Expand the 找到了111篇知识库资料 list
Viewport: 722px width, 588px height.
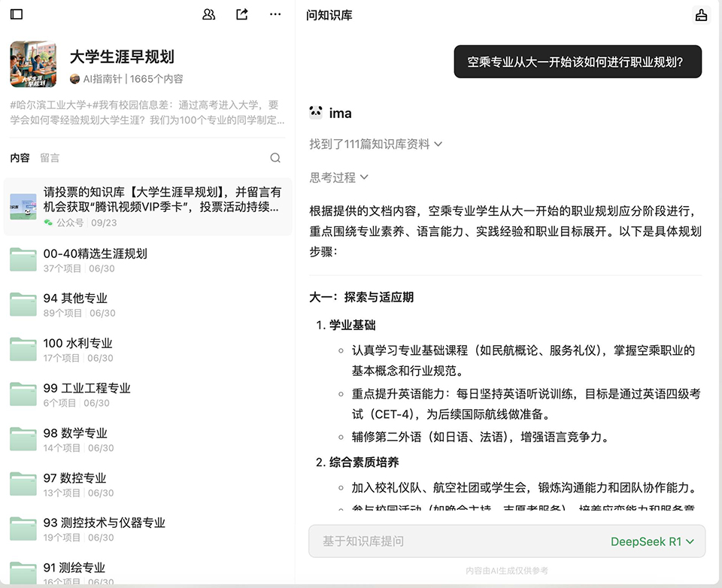point(375,144)
